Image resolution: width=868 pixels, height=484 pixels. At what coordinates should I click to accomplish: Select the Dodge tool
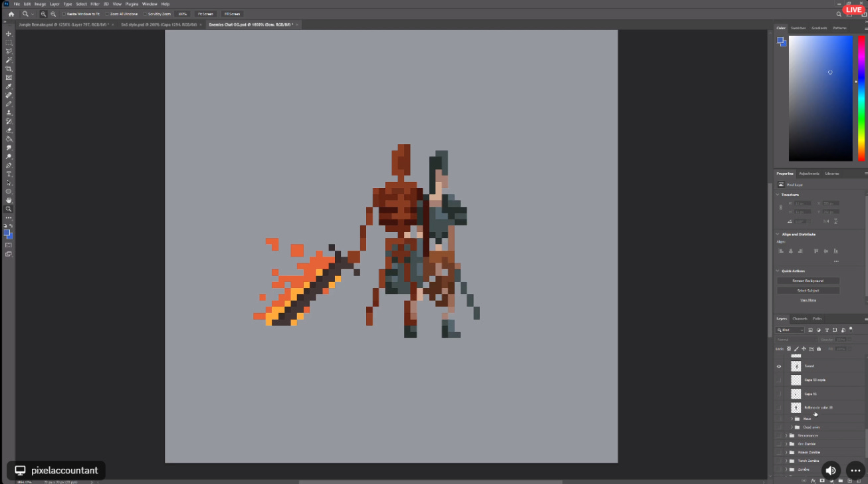pos(9,156)
